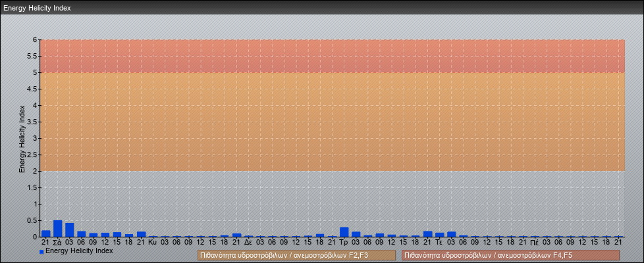Click the y-axis value 3
The width and height of the screenshot is (644, 263).
pos(35,138)
